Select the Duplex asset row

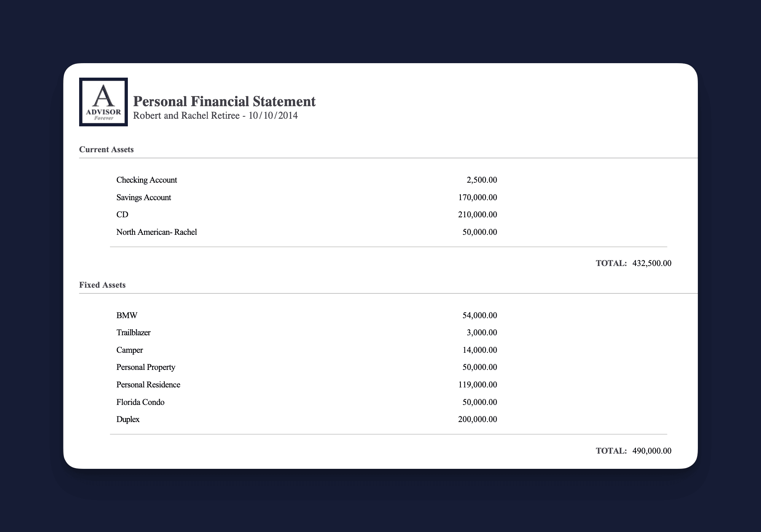tap(128, 419)
